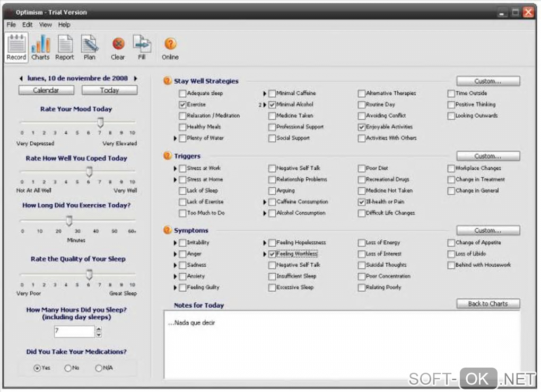Image resolution: width=541 pixels, height=392 pixels.
Task: Expand arrow beside Minimal Alcohol
Action: (x=265, y=104)
